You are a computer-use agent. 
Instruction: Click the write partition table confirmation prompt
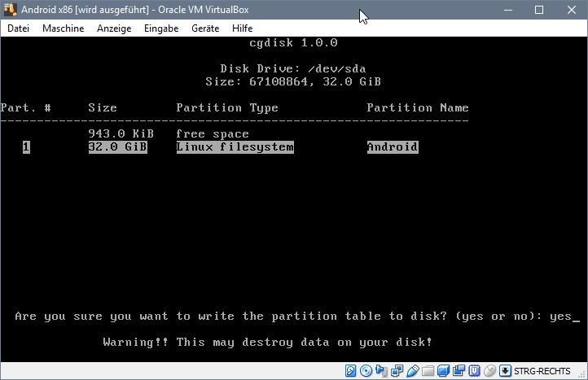click(x=297, y=317)
